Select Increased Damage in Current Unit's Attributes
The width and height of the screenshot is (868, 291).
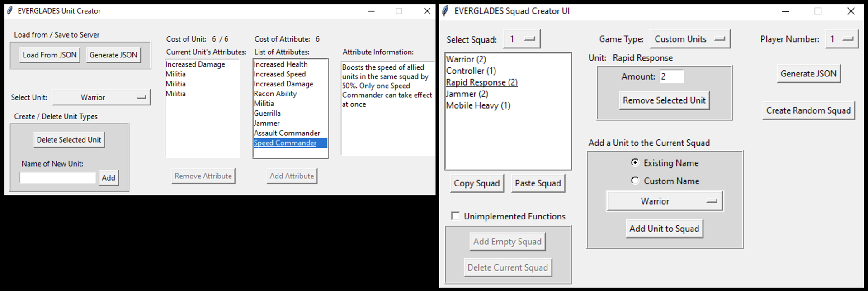tap(195, 64)
